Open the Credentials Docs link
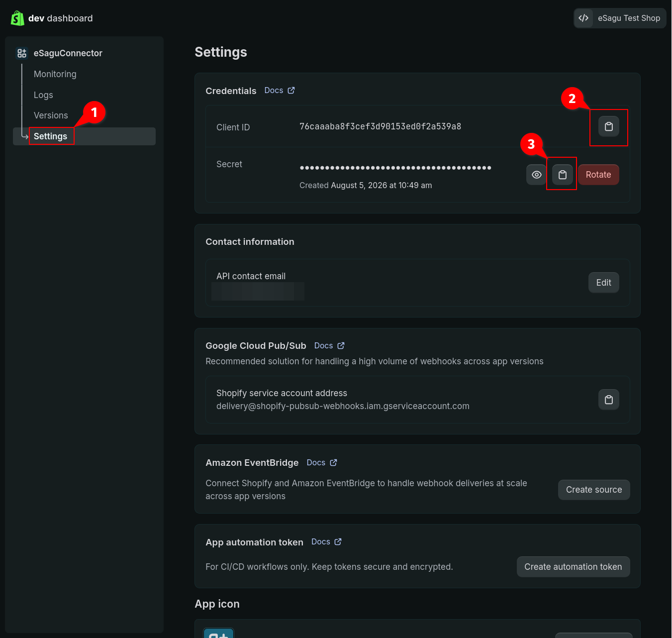Screen dimensions: 672x638 [x=274, y=91]
